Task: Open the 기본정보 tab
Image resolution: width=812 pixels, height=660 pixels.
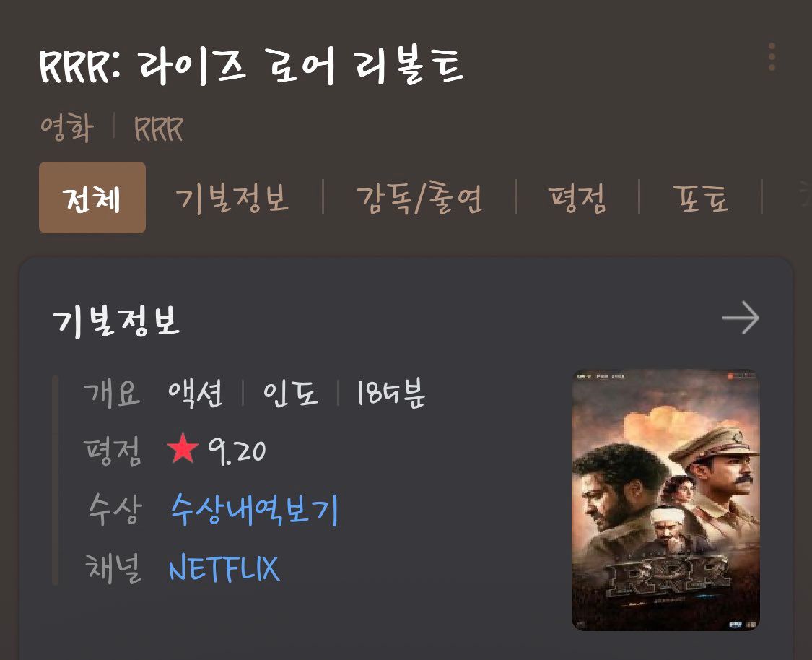Action: 232,199
